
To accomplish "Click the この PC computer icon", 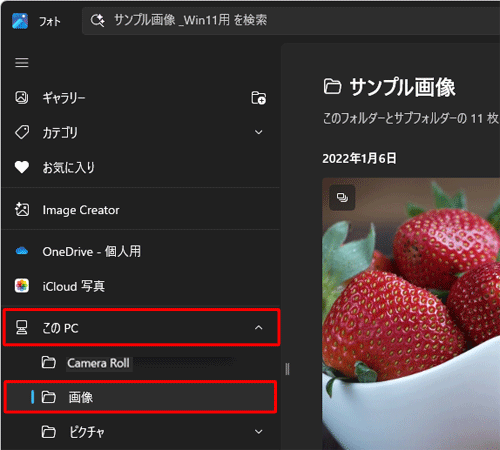I will [22, 327].
